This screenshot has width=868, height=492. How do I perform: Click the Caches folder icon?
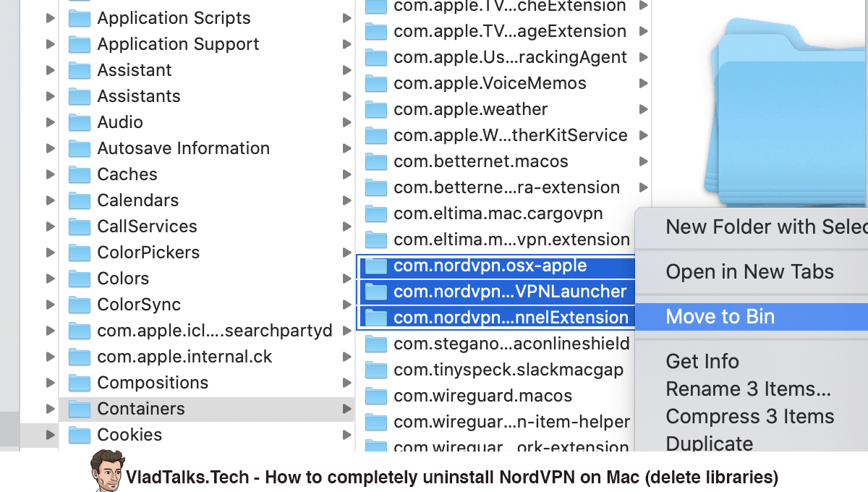click(79, 174)
